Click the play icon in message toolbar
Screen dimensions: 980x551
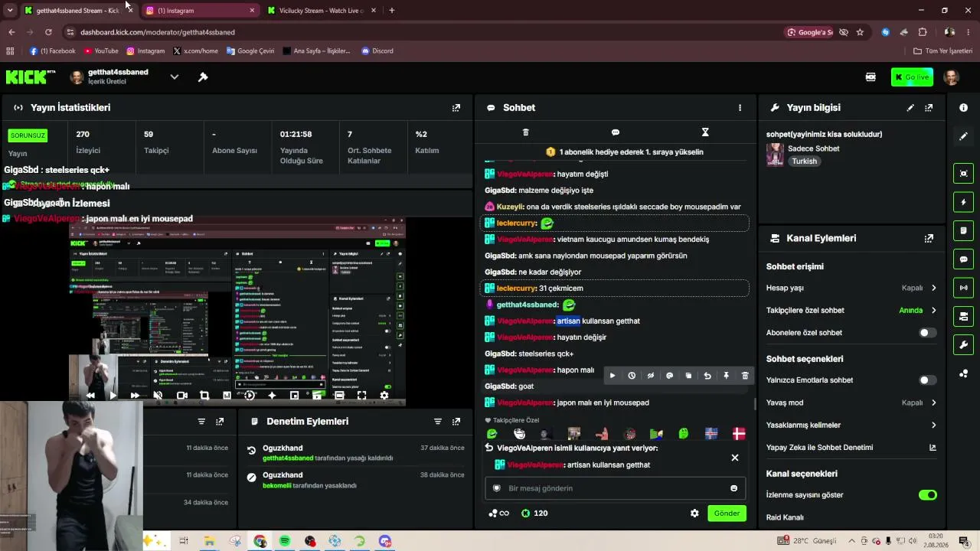[612, 376]
